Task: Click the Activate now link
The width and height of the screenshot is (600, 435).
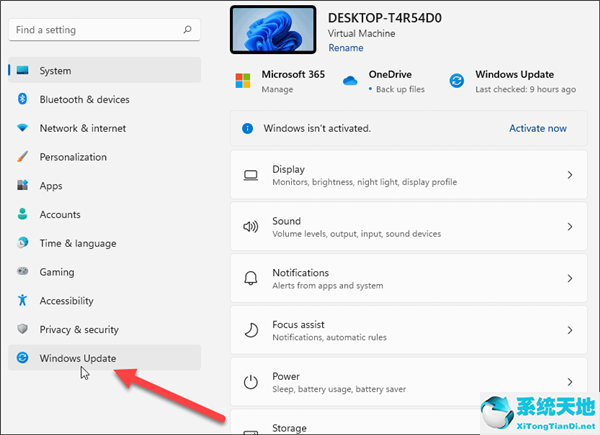Action: [537, 129]
